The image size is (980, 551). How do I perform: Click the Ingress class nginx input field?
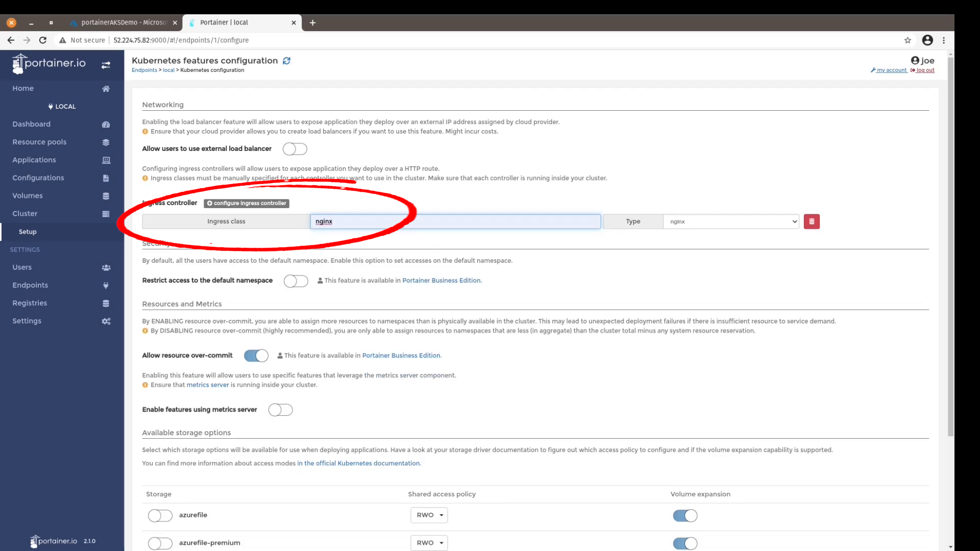tap(455, 221)
